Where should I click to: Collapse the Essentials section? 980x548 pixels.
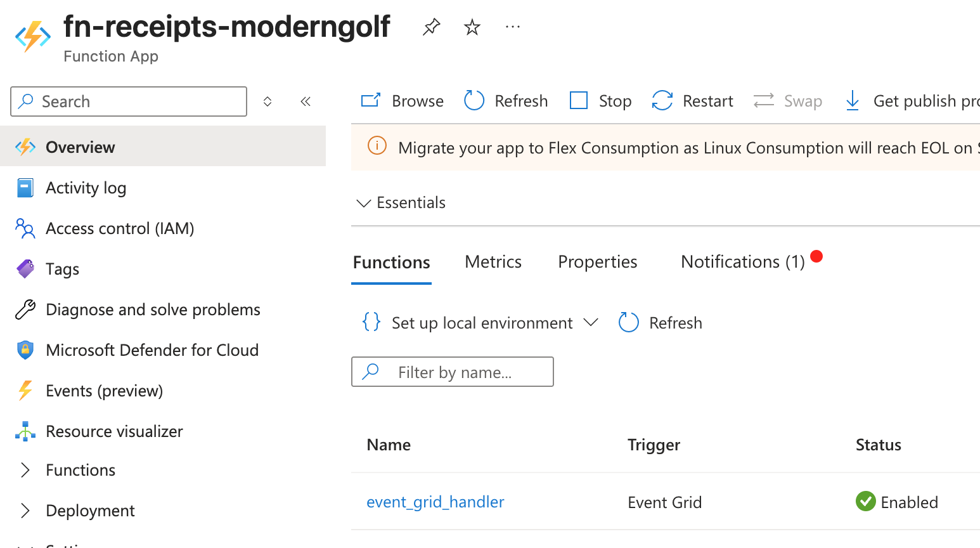tap(364, 203)
